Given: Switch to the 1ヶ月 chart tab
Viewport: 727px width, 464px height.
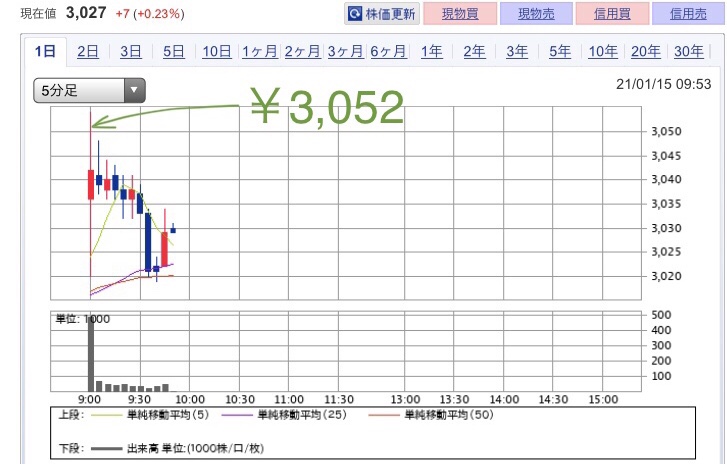Looking at the screenshot, I should coord(260,51).
